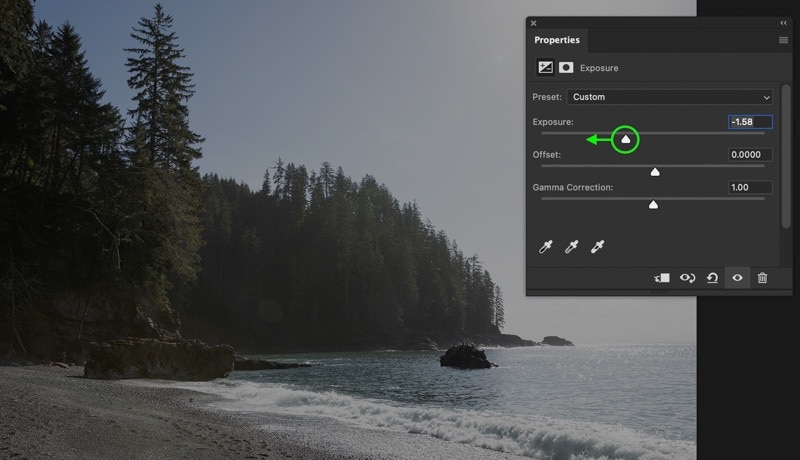Viewport: 800px width, 460px height.
Task: Delete this adjustment layer
Action: 762,278
